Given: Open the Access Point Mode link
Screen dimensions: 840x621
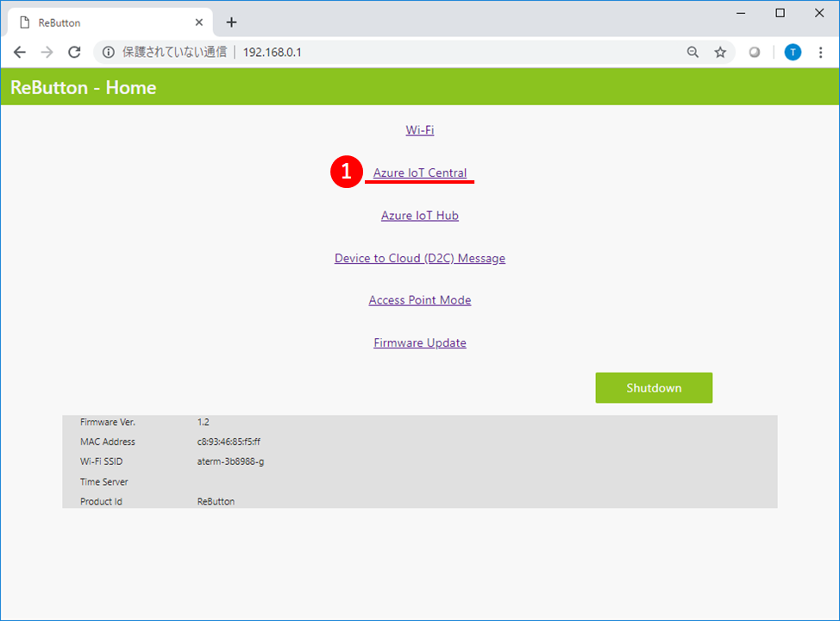Looking at the screenshot, I should [x=419, y=300].
